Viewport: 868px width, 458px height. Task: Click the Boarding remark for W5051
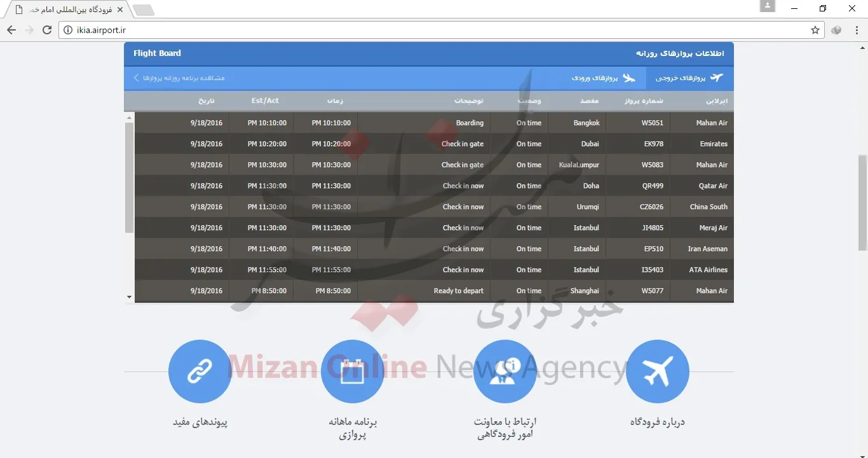coord(470,123)
